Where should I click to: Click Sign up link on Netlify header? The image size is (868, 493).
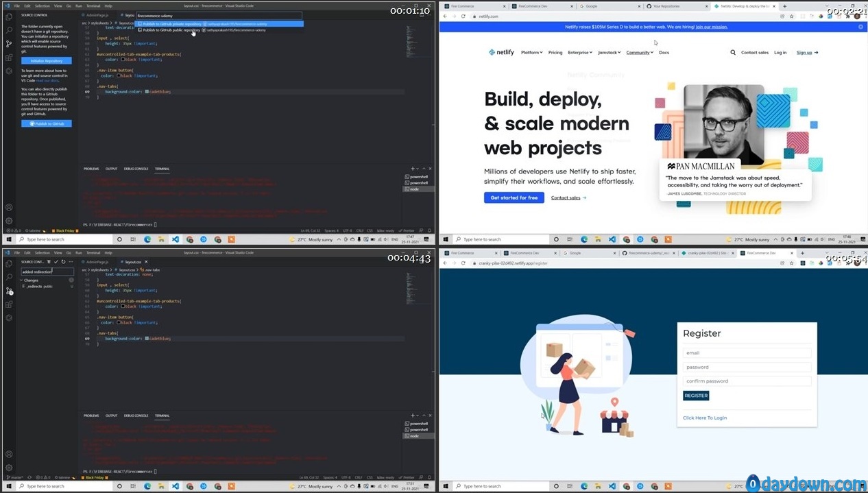[x=807, y=52]
